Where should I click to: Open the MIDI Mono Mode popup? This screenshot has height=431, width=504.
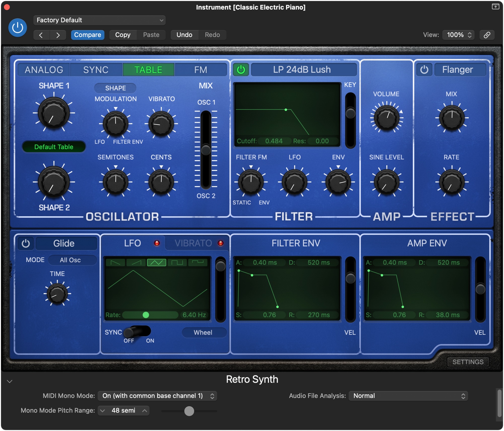(157, 396)
